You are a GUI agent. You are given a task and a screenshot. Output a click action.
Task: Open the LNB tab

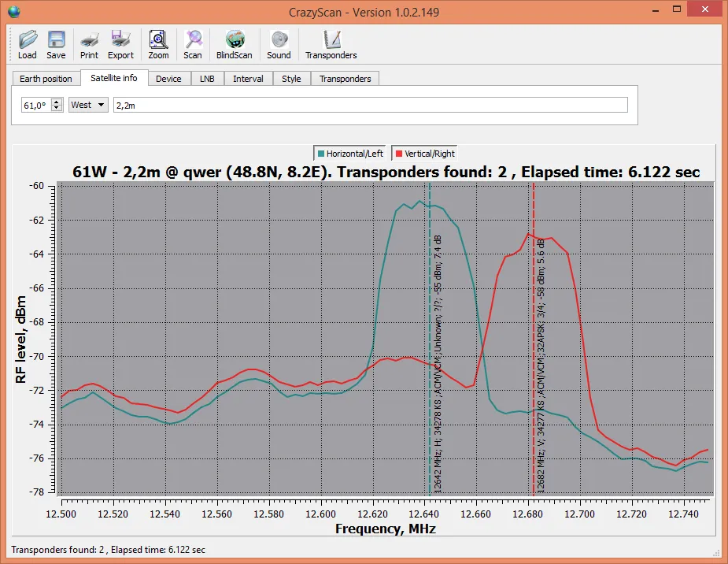pos(207,79)
